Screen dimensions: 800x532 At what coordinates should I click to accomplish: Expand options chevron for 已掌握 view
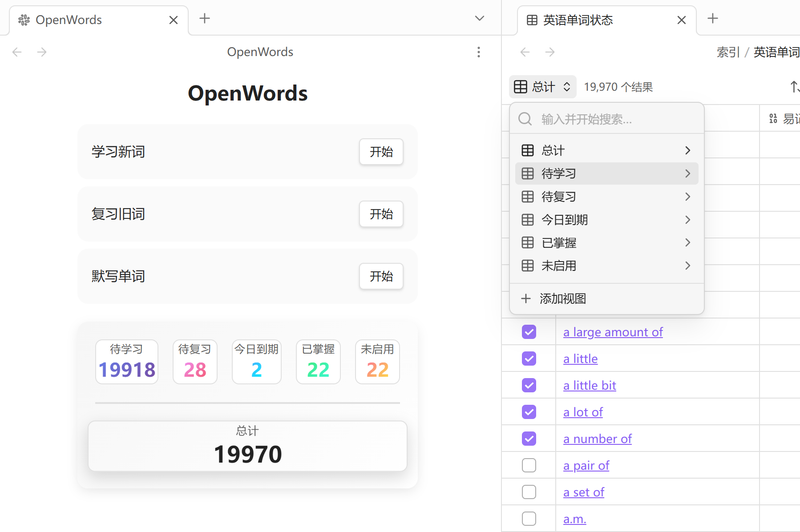point(688,242)
